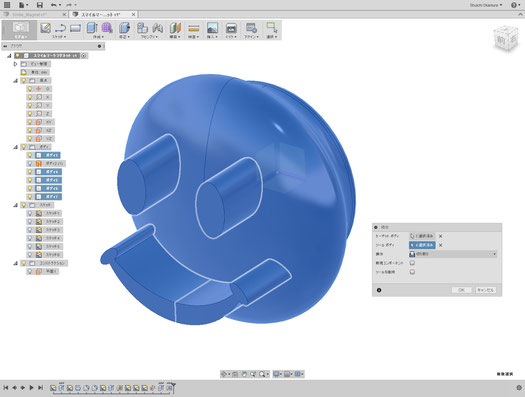The width and height of the screenshot is (525, 397).
Task: Clear the ツールボディ selection with X
Action: [x=441, y=245]
